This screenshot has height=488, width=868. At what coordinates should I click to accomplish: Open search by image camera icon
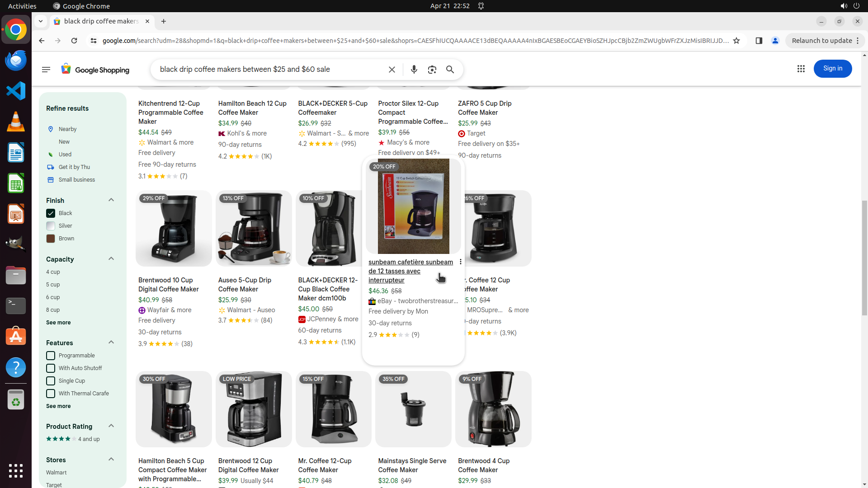tap(432, 70)
